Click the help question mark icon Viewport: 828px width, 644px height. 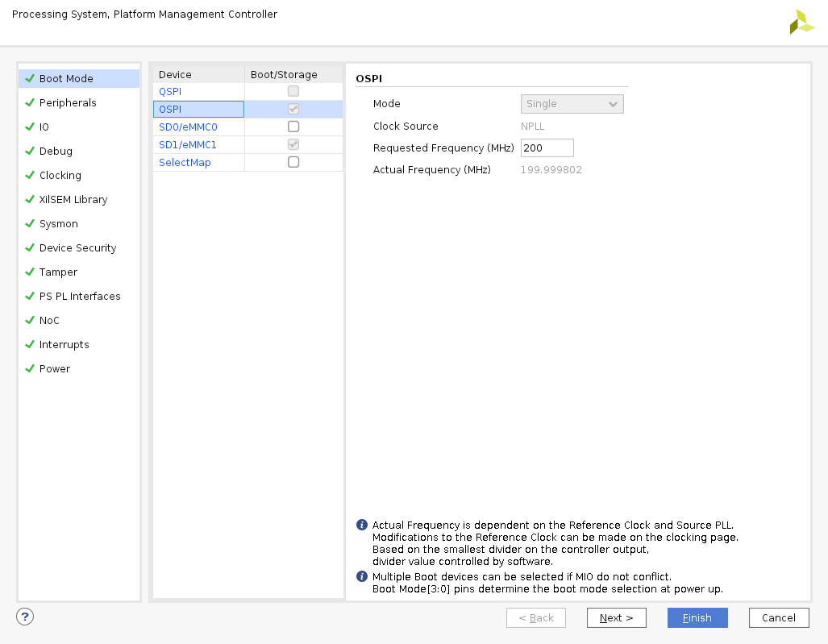click(x=25, y=617)
